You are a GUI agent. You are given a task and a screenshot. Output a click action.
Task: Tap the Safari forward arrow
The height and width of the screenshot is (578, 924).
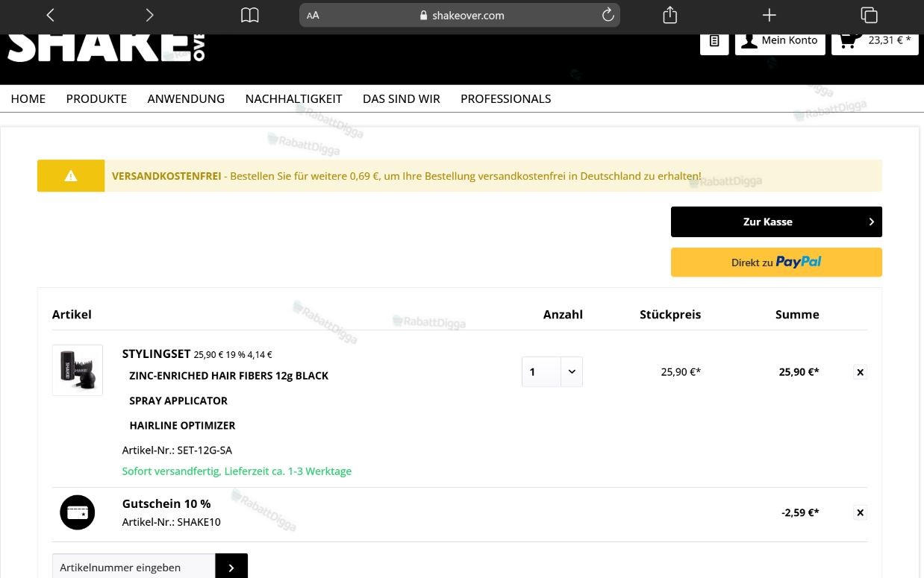click(149, 15)
